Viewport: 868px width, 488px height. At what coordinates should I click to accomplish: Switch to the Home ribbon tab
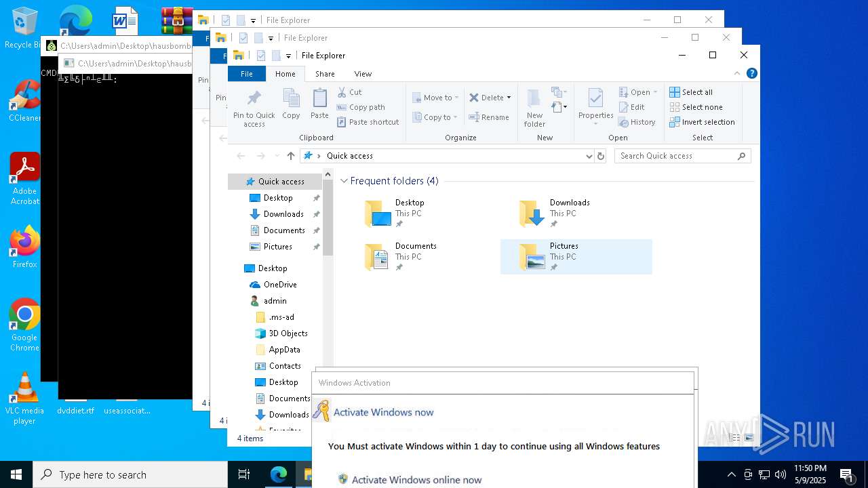tap(285, 74)
